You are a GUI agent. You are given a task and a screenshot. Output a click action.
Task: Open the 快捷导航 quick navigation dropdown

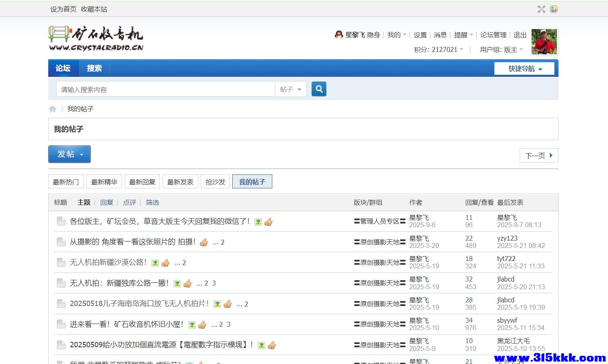(x=524, y=68)
